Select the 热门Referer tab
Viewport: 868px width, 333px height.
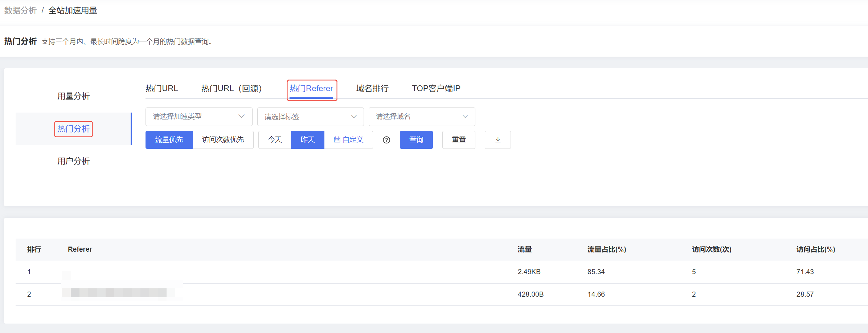311,89
